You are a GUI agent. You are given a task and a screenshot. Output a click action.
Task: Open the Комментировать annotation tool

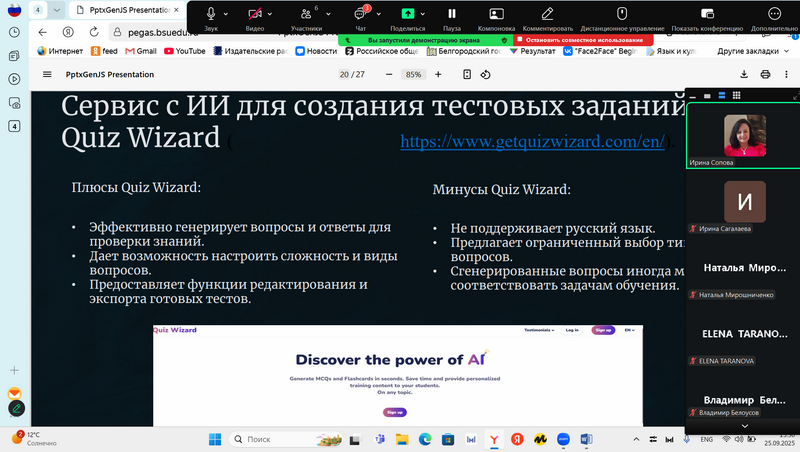545,14
